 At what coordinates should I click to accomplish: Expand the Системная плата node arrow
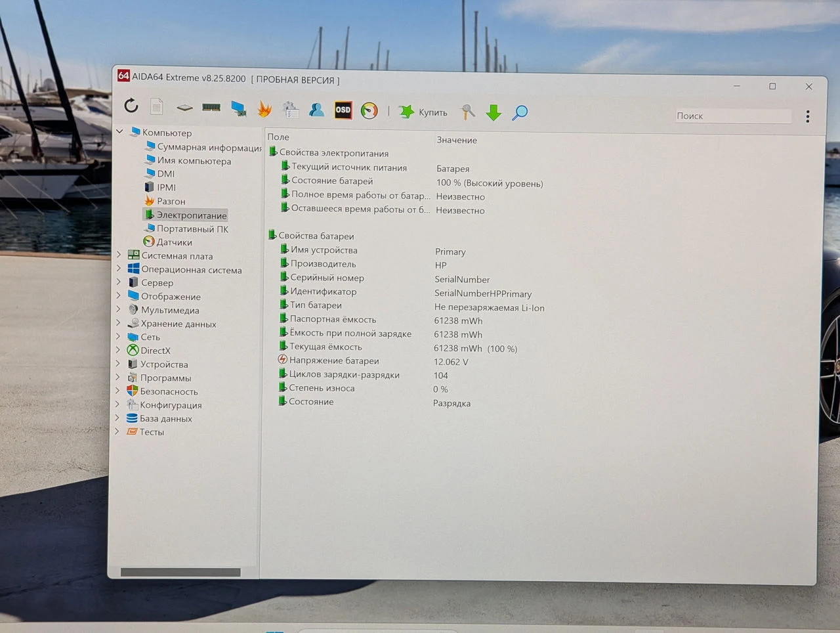tap(119, 255)
